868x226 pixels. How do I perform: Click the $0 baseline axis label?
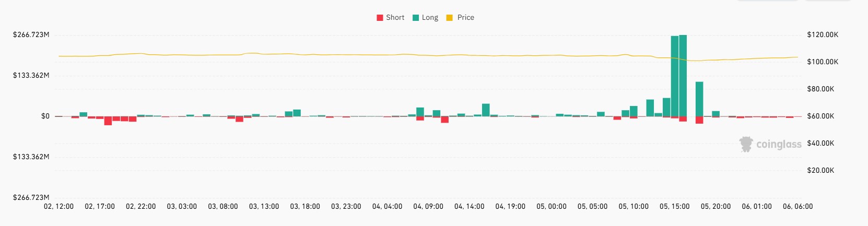[45, 116]
